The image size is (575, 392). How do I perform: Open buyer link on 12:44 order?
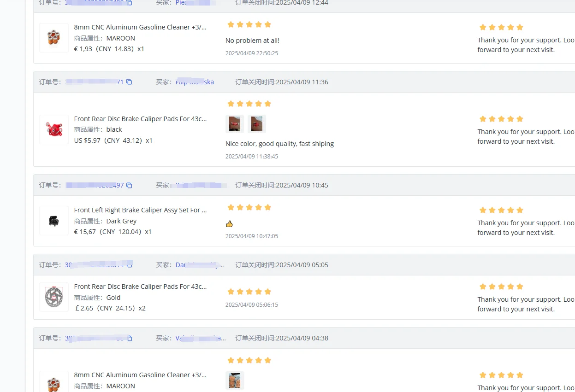pyautogui.click(x=196, y=3)
